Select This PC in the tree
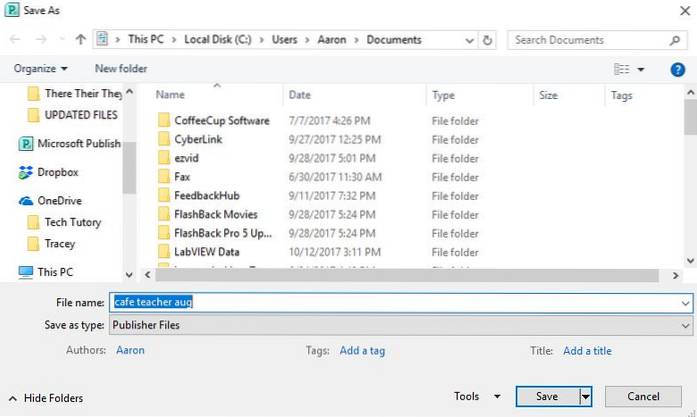This screenshot has width=697, height=417. click(x=55, y=271)
